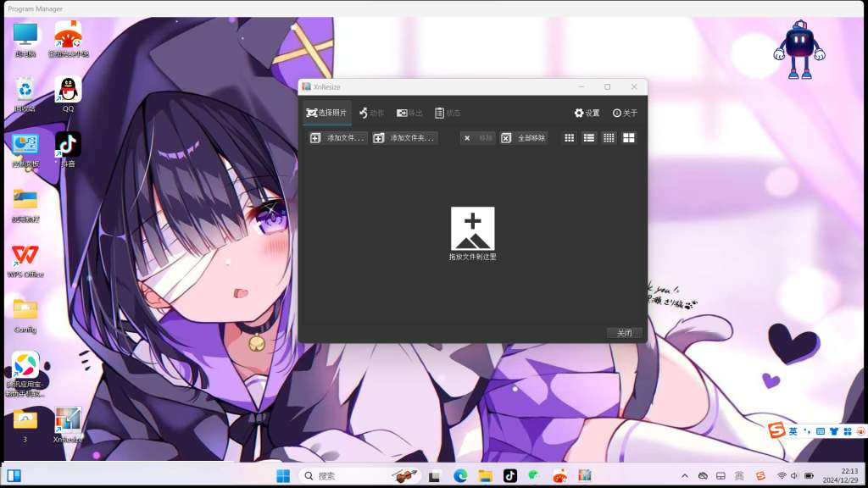868x488 pixels.
Task: Open the XnResize taskbar icon
Action: coord(585,476)
